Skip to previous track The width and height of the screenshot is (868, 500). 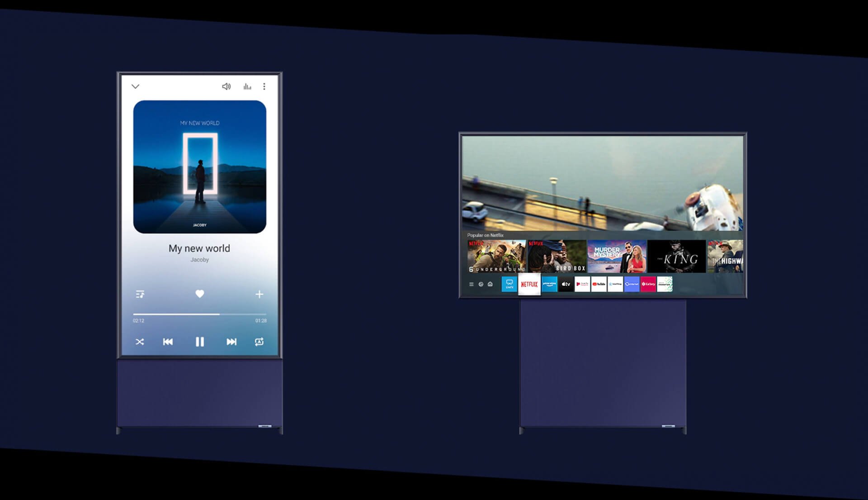click(168, 342)
